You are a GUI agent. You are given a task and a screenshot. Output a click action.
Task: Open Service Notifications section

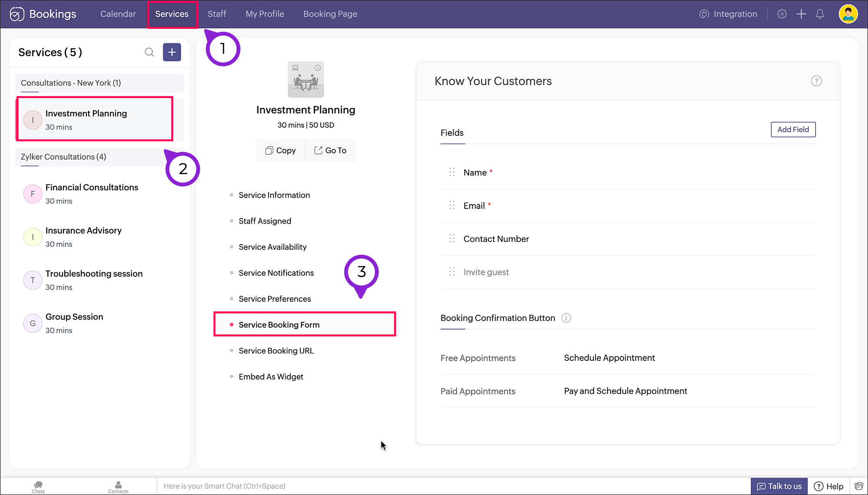pyautogui.click(x=276, y=273)
